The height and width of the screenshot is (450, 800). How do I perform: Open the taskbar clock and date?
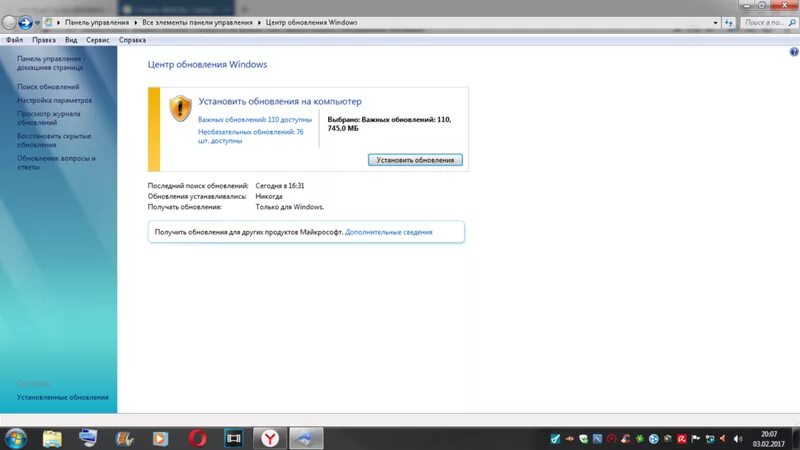pyautogui.click(x=768, y=439)
